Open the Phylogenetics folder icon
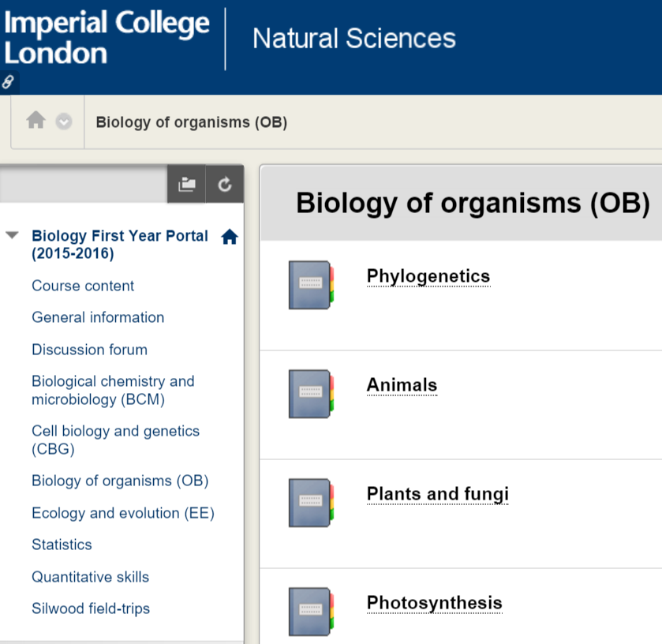 pyautogui.click(x=310, y=284)
